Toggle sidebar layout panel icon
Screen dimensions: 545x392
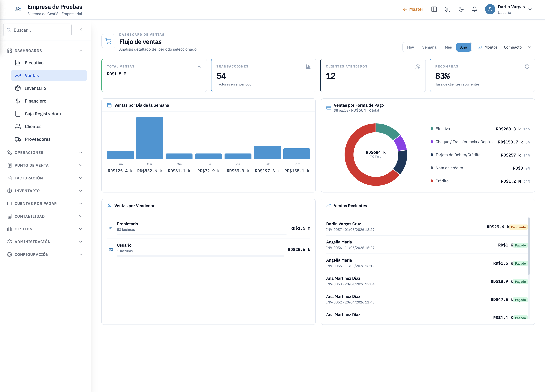pos(434,9)
